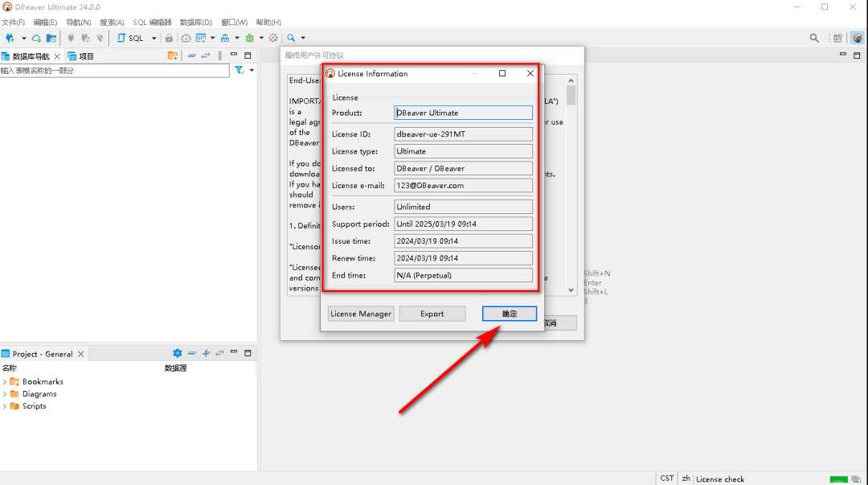This screenshot has width=868, height=485.
Task: Toggle link with editor in database navigator
Action: tap(206, 56)
